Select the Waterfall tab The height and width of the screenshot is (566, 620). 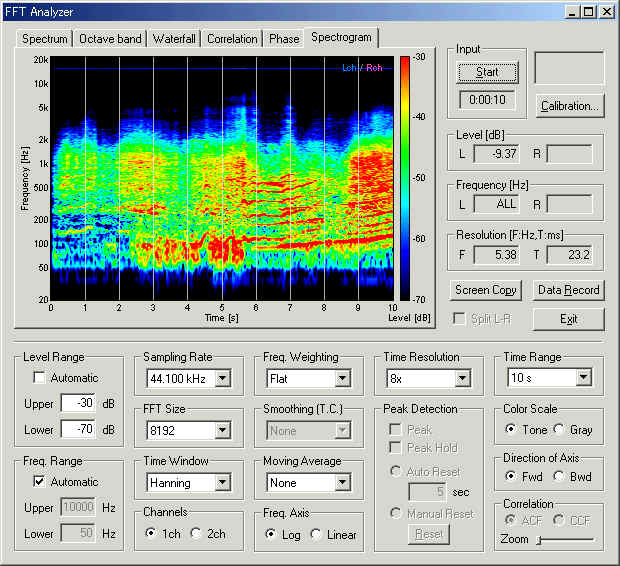pos(175,39)
